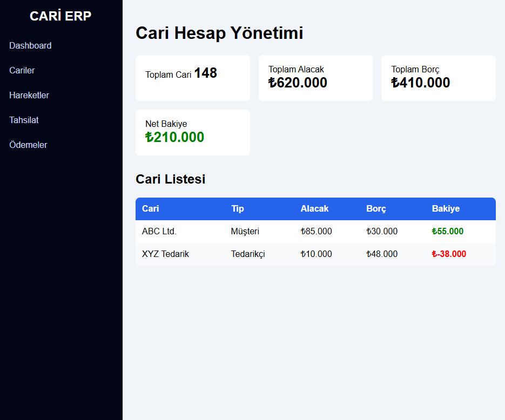The width and height of the screenshot is (505, 420).
Task: Navigate to Ödemeler in sidebar
Action: (x=28, y=145)
